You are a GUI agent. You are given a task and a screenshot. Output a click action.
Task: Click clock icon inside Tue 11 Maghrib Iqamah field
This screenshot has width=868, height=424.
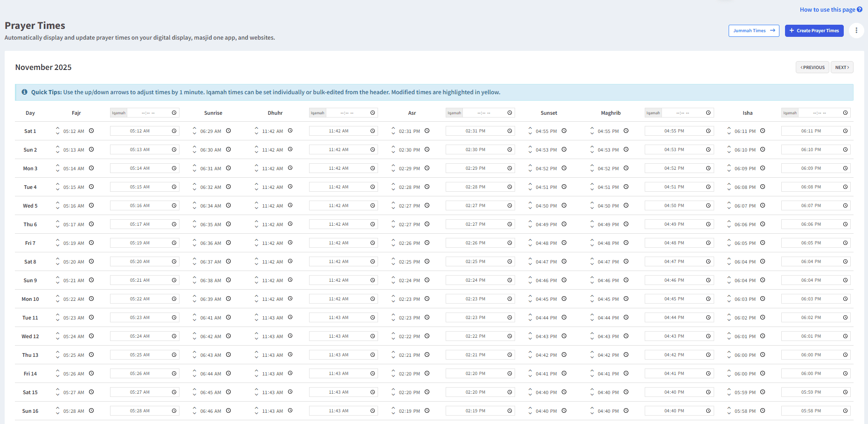pyautogui.click(x=708, y=318)
